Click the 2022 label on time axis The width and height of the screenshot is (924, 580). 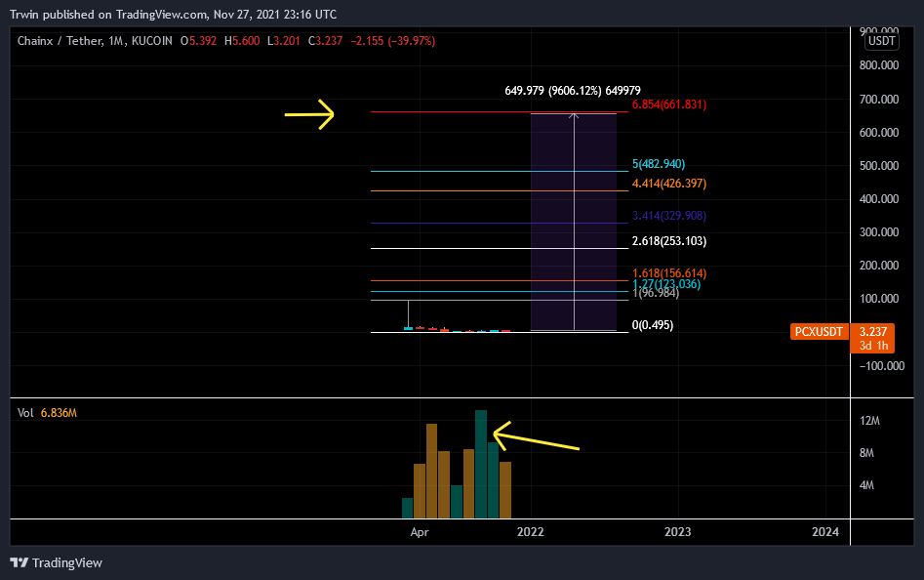coord(531,531)
